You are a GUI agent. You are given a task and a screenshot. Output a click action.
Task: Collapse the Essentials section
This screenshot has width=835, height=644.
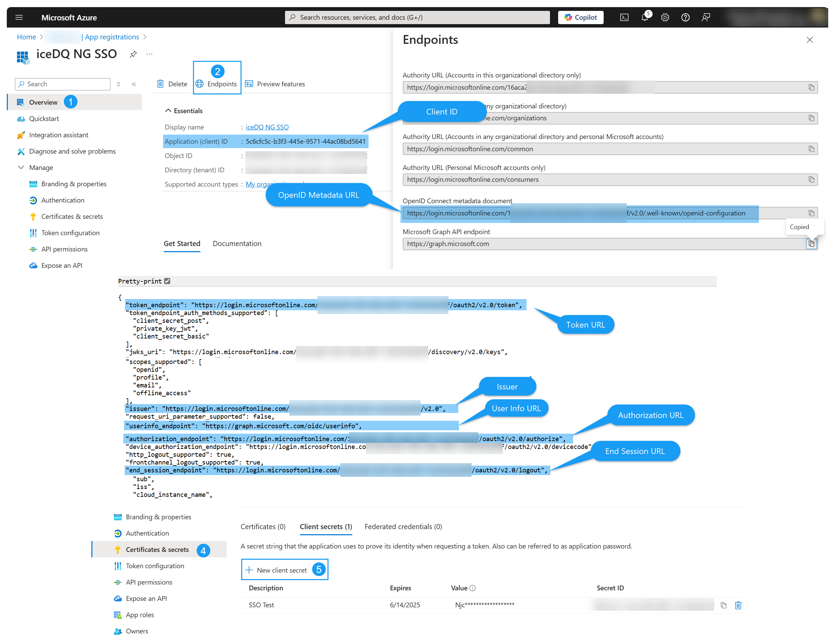point(168,110)
